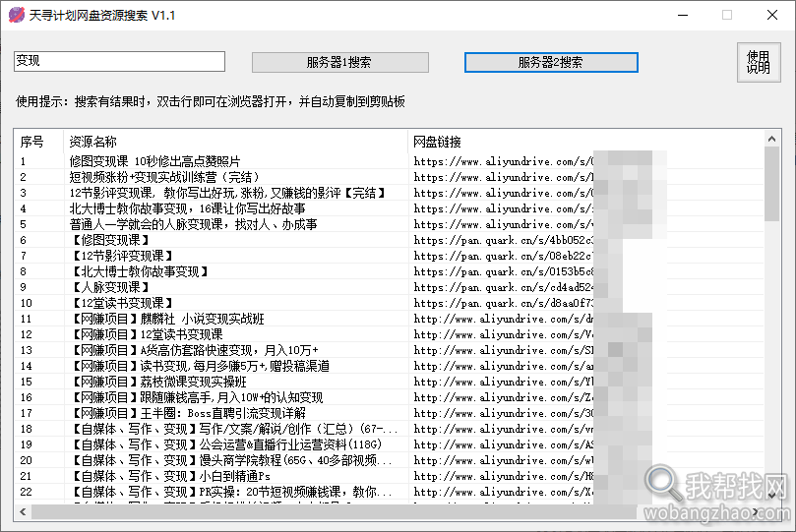Select row 【网赚项目】12堂读书变现课

pos(390,334)
